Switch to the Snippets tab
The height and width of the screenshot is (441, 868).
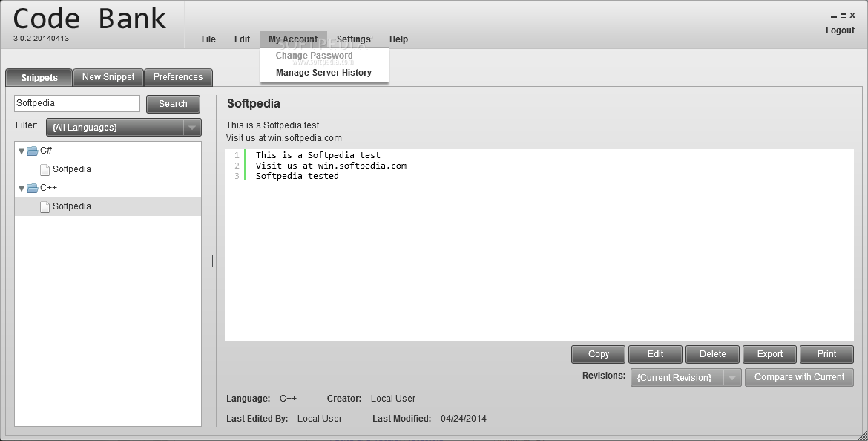39,77
